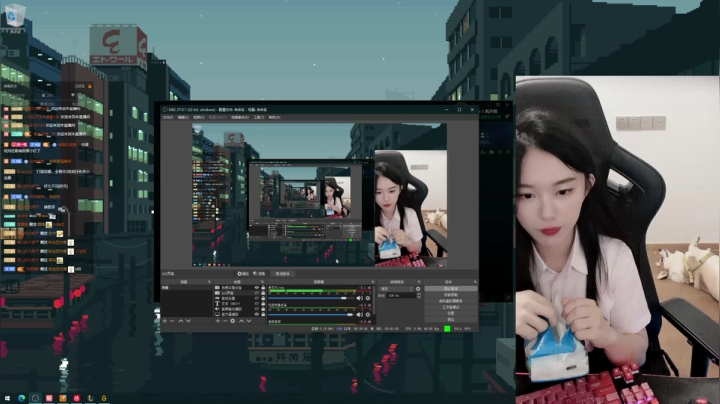
Task: Launch Microsoft Edge from the taskbar
Action: pyautogui.click(x=22, y=398)
